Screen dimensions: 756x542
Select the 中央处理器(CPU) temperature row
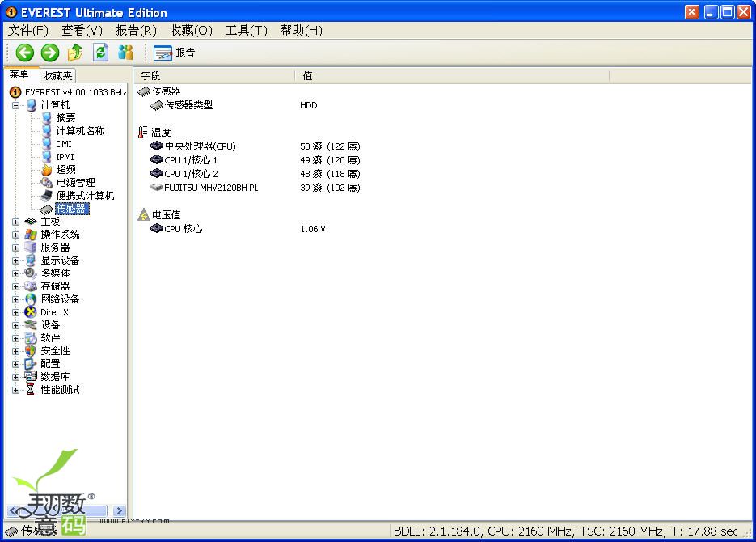pyautogui.click(x=200, y=146)
